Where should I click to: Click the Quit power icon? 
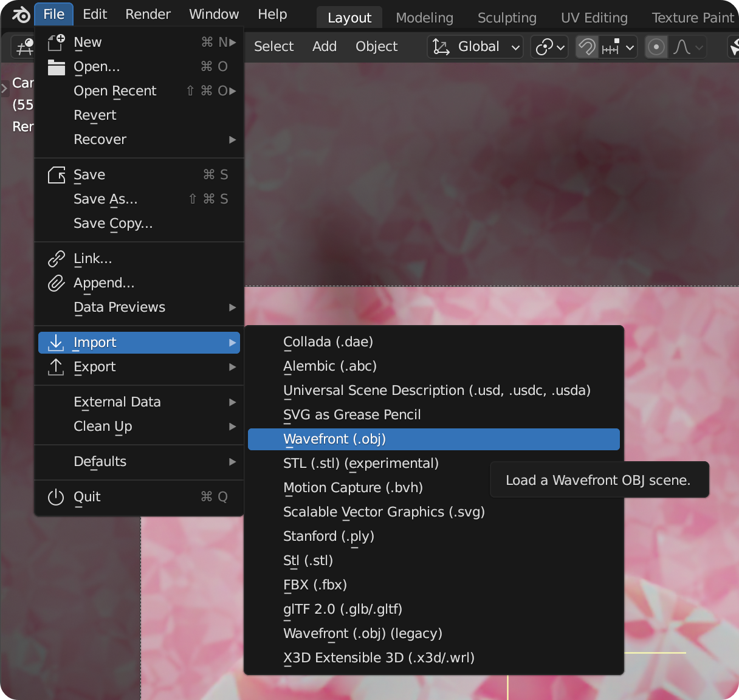point(56,497)
